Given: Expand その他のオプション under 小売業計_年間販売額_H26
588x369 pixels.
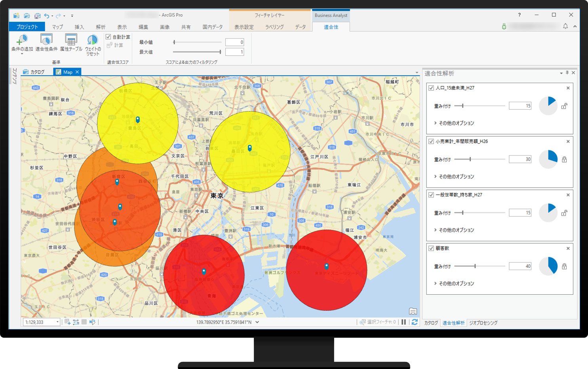Looking at the screenshot, I should 454,176.
